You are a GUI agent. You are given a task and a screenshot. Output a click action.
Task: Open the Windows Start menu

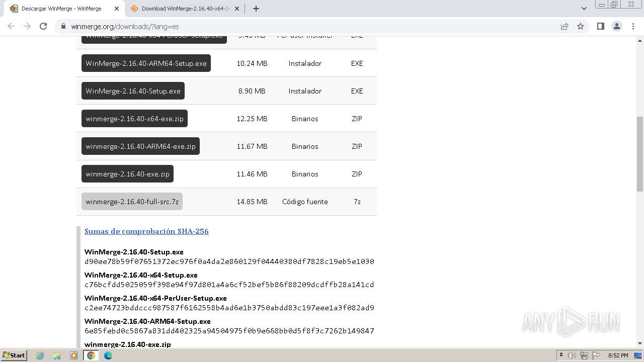(14, 355)
